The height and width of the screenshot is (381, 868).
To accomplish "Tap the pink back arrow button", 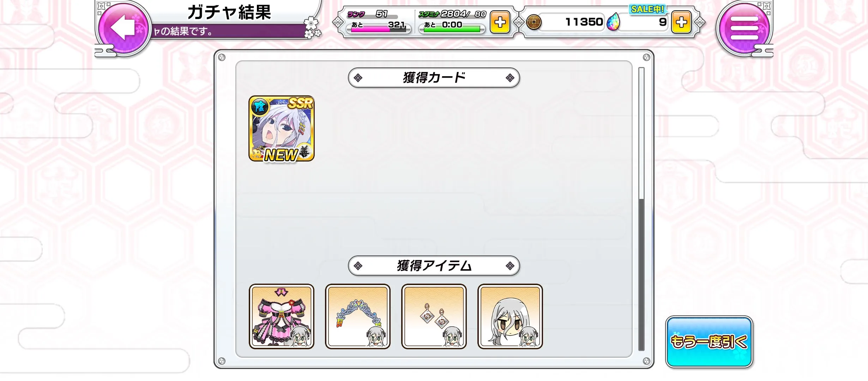I will [123, 28].
